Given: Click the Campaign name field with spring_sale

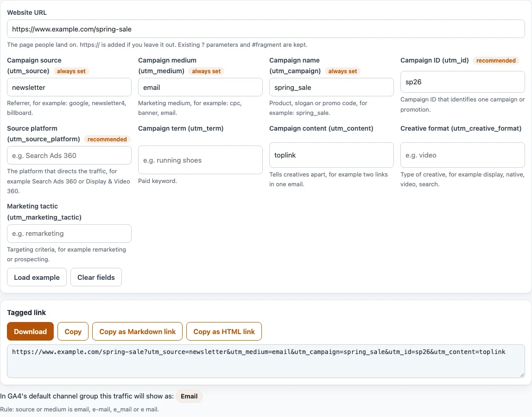Looking at the screenshot, I should 331,87.
